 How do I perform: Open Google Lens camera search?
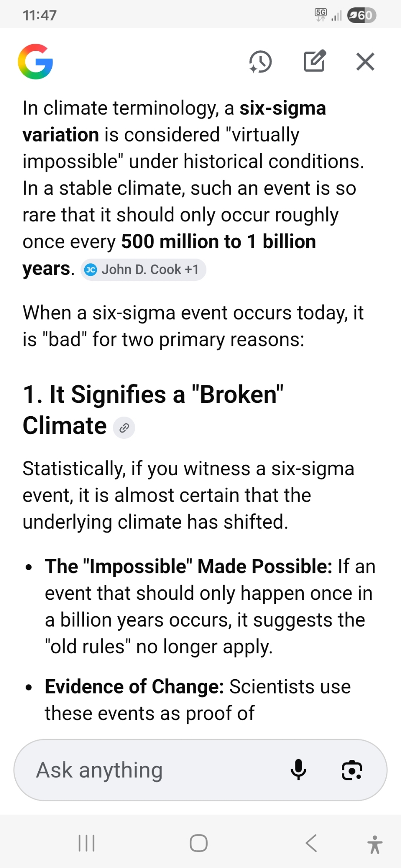point(352,770)
